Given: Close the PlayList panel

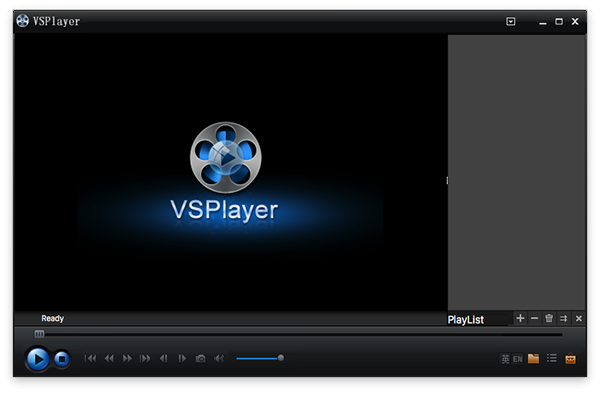Looking at the screenshot, I should point(579,318).
